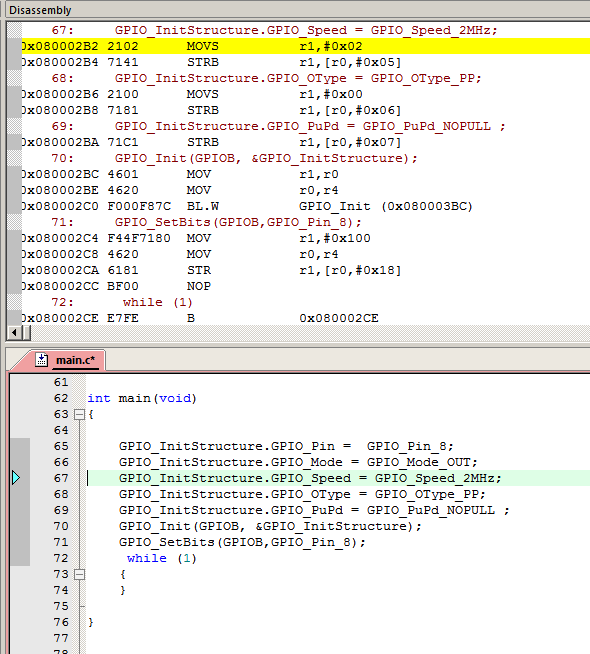Set breakpoint in margin at line 70
The height and width of the screenshot is (654, 590).
tap(20, 526)
